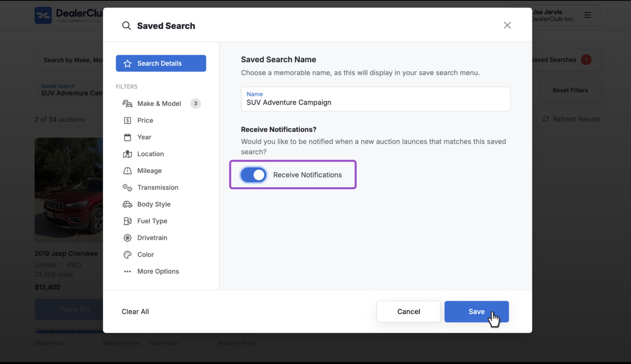Click the 73,406 miles text
Viewport: 631px width, 364px height.
pyautogui.click(x=54, y=275)
